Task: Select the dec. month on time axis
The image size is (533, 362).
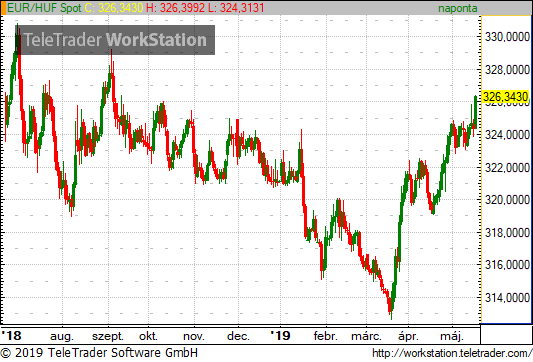Action: click(238, 336)
